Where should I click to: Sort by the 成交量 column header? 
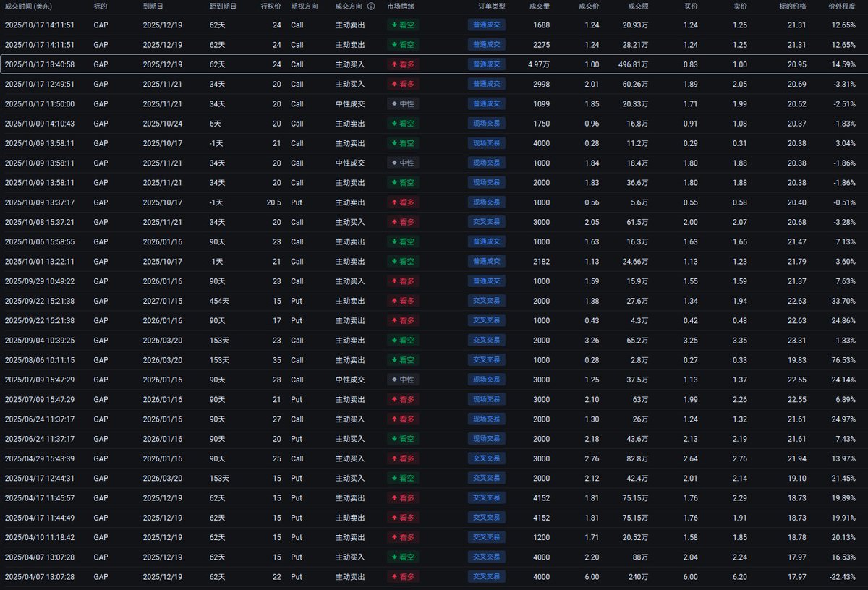click(540, 6)
